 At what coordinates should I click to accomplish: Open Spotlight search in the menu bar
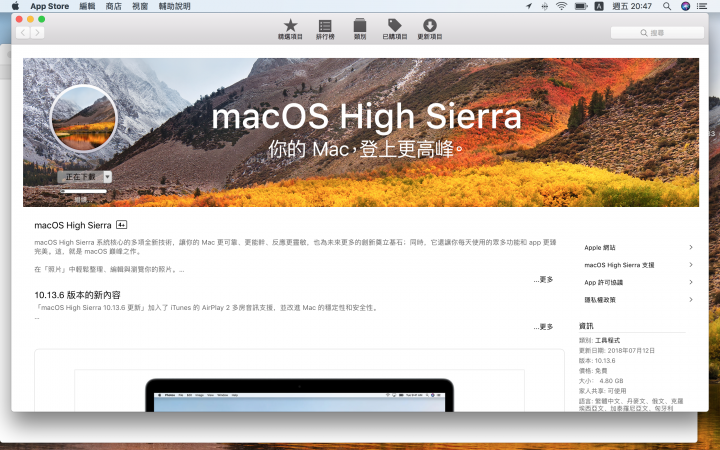(x=667, y=6)
